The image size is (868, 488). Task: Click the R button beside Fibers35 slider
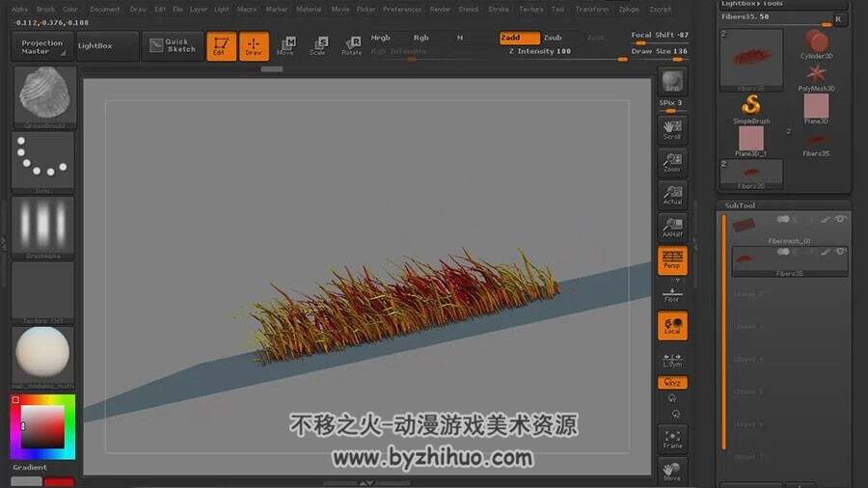coord(839,19)
